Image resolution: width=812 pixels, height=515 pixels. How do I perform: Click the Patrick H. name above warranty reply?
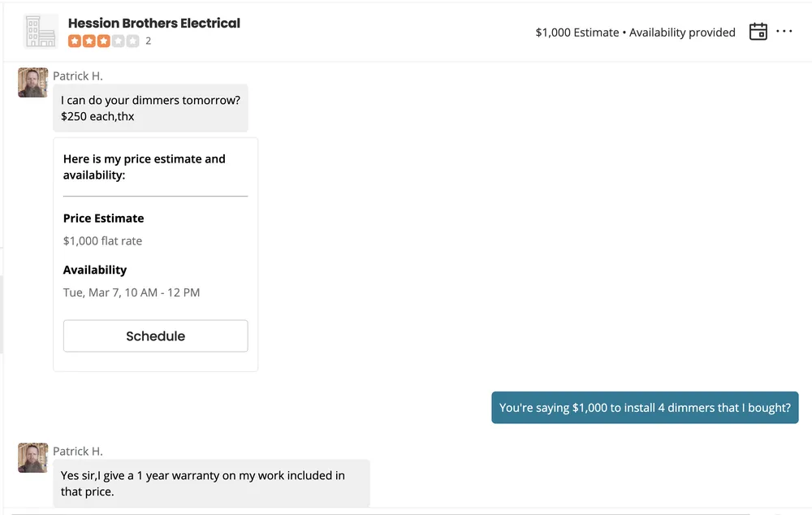pos(78,451)
